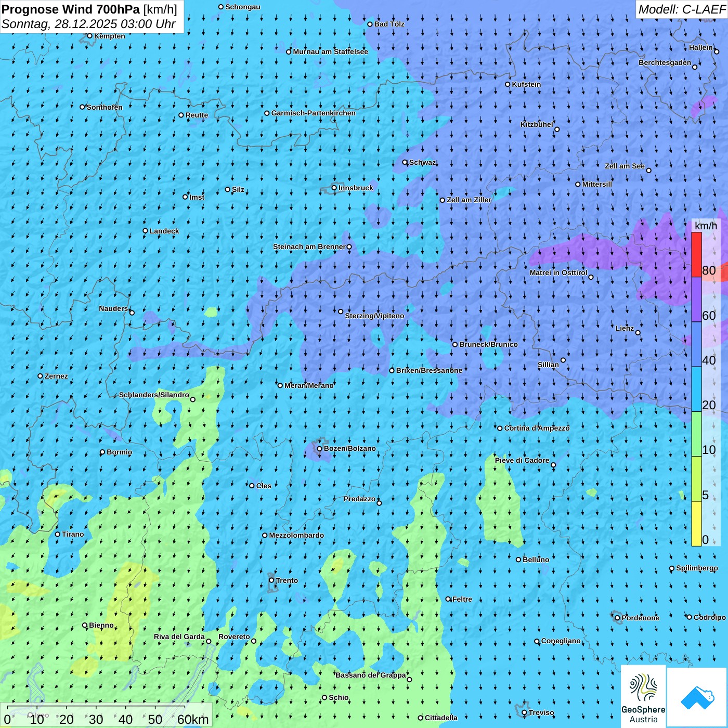Click the 'Brixen/Bressanone' label

click(429, 370)
